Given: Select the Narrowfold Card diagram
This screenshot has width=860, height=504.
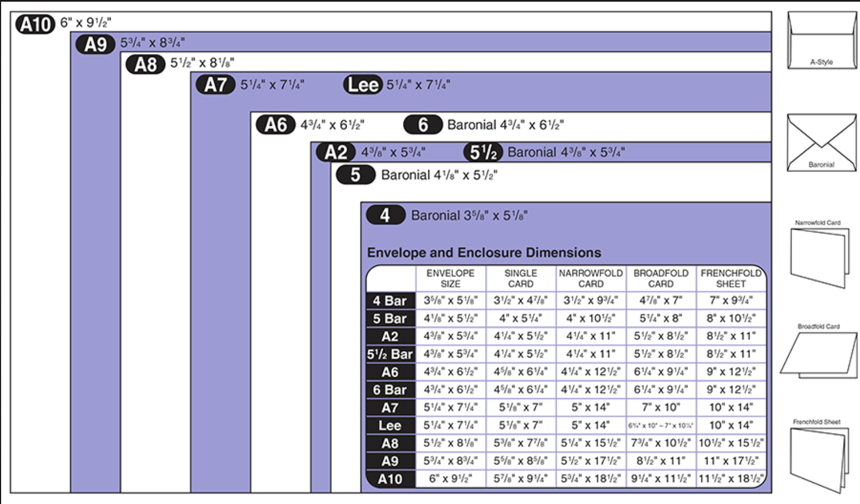Looking at the screenshot, I should [819, 257].
